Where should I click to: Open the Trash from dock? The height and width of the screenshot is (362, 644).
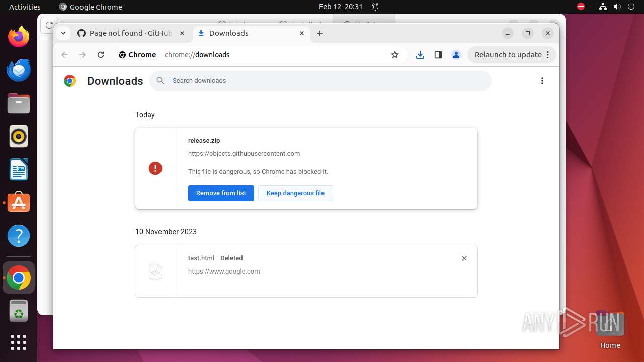(19, 311)
